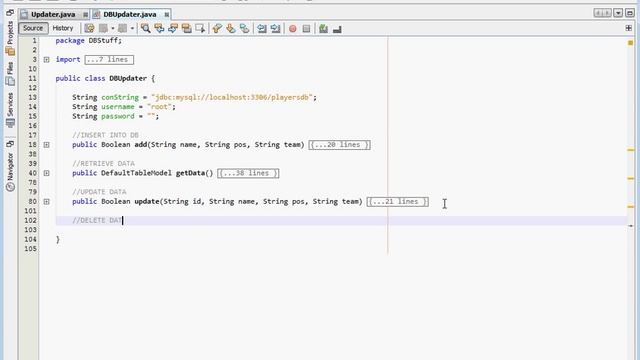
Task: Click 'package DBStuff;' on line 1
Action: 89,40
